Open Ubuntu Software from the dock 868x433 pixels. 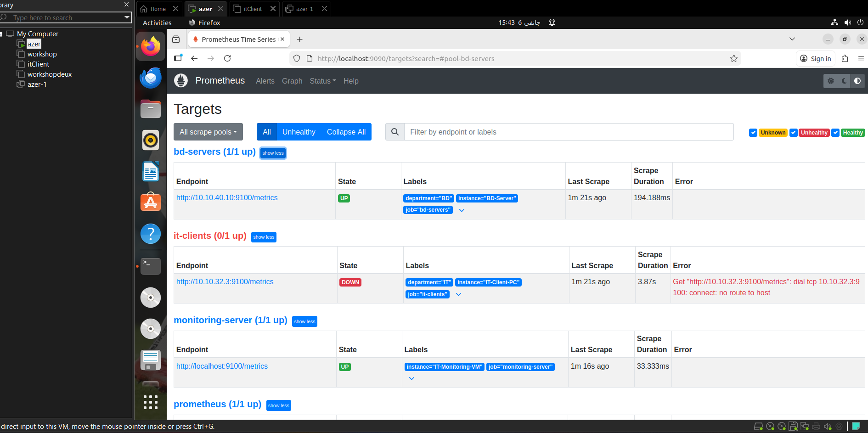pyautogui.click(x=151, y=202)
